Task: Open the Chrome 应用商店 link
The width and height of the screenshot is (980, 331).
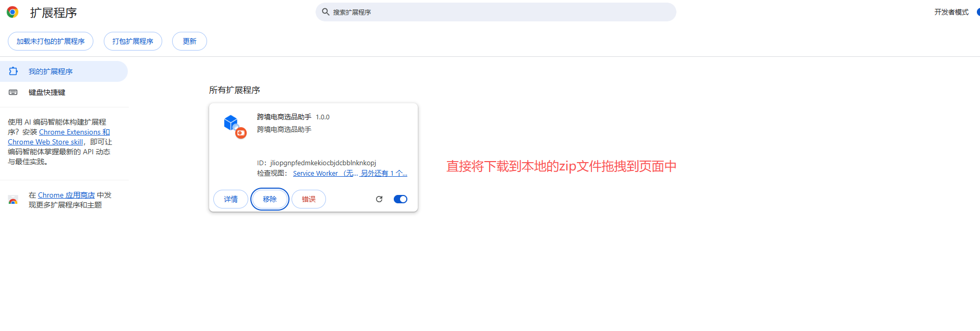Action: (66, 195)
